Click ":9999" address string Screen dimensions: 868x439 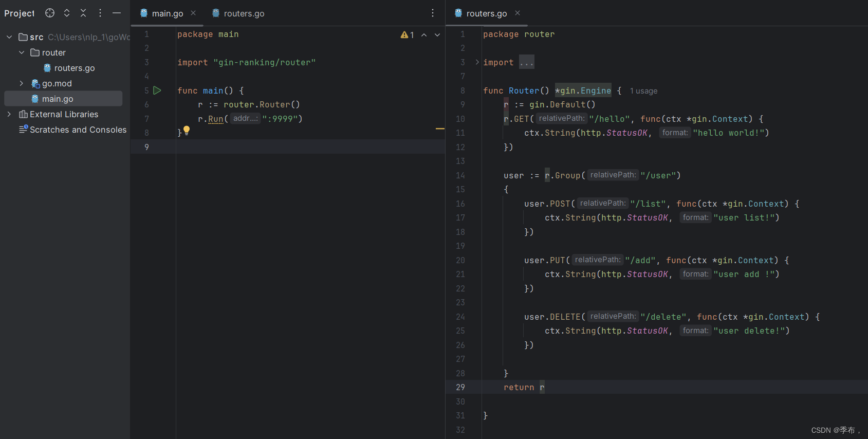pyautogui.click(x=280, y=119)
